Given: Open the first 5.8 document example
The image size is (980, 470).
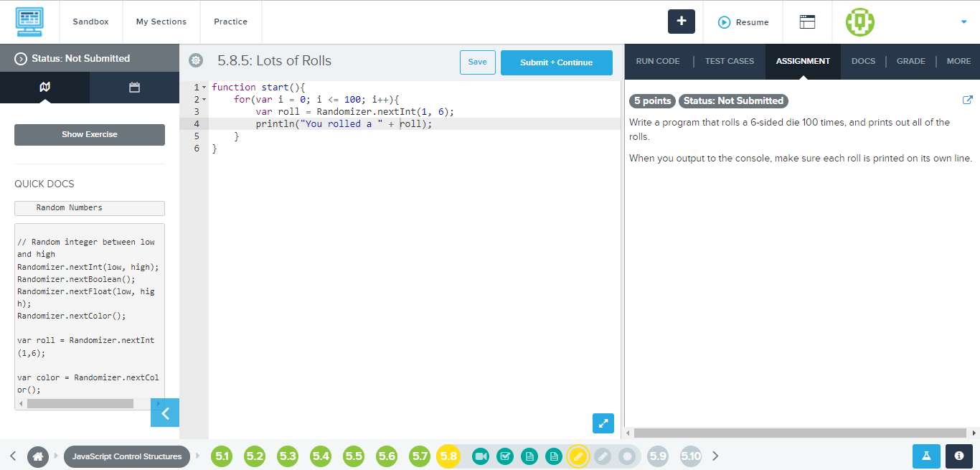Looking at the screenshot, I should coord(529,456).
